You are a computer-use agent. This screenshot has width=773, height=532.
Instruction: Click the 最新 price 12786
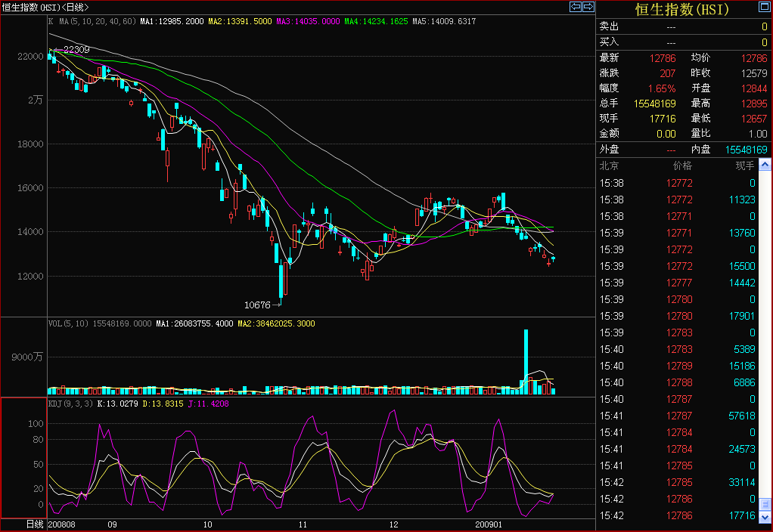(x=663, y=58)
